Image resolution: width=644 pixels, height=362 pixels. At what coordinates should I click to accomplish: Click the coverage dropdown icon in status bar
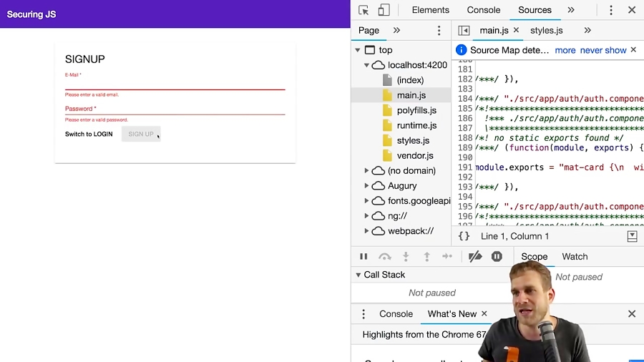632,236
